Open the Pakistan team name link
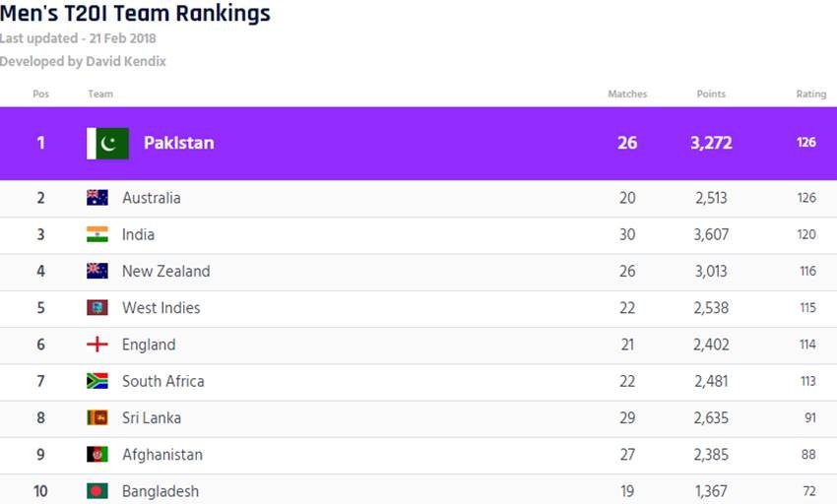The image size is (837, 504). [179, 143]
